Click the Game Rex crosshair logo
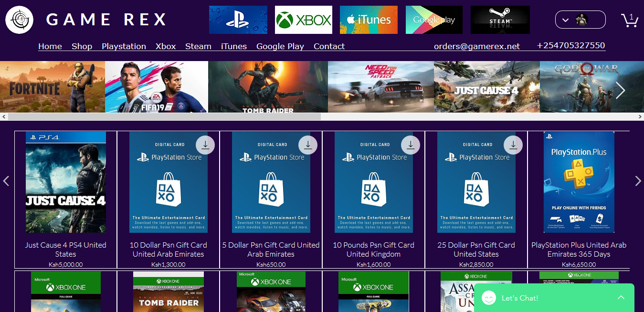Viewport: 644px width, 312px height. click(19, 20)
